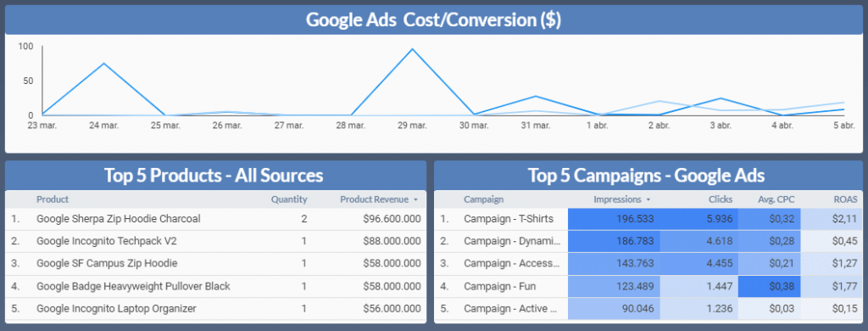The height and width of the screenshot is (331, 868).
Task: Click the 90.046 impressions cell
Action: tap(615, 308)
